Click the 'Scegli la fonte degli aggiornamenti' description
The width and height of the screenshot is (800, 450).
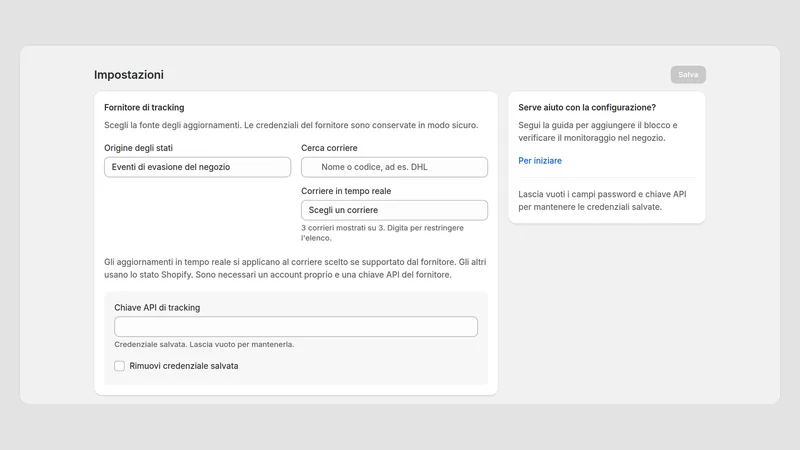coord(291,125)
